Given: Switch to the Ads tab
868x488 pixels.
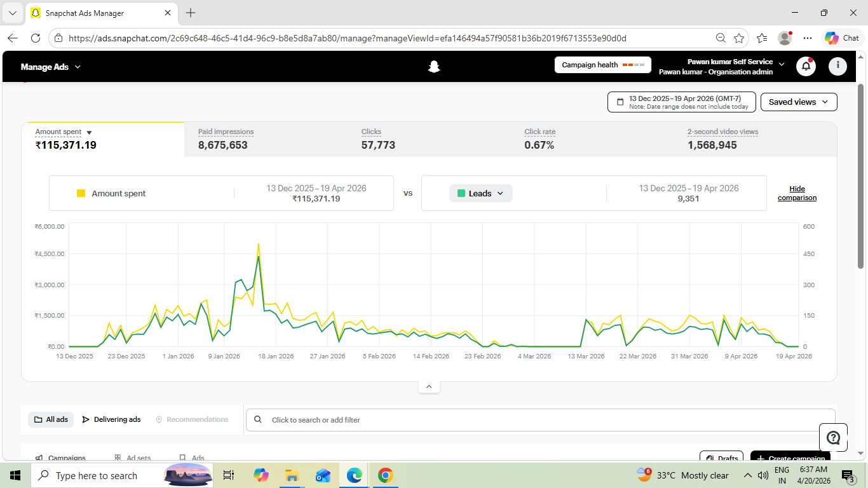Looking at the screenshot, I should [192, 457].
